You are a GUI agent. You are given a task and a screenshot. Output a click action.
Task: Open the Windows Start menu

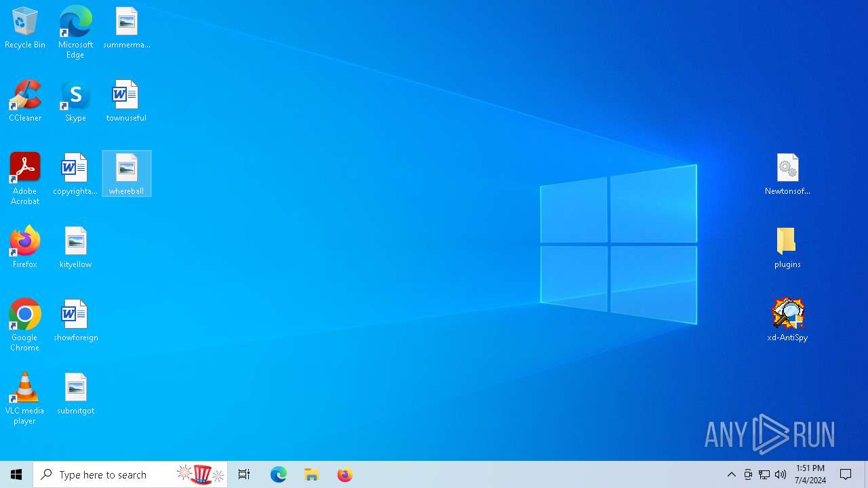click(16, 474)
